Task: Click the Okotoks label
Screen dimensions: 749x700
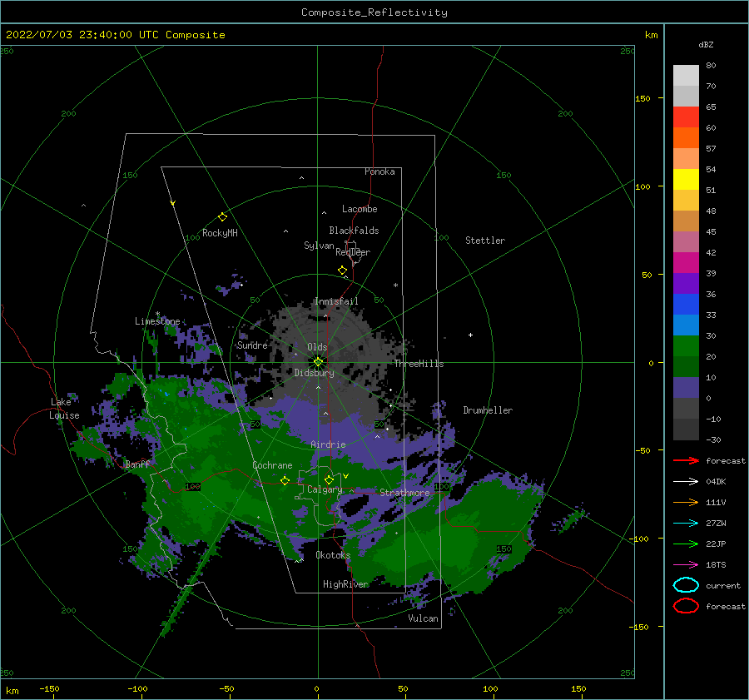Action: [x=333, y=555]
